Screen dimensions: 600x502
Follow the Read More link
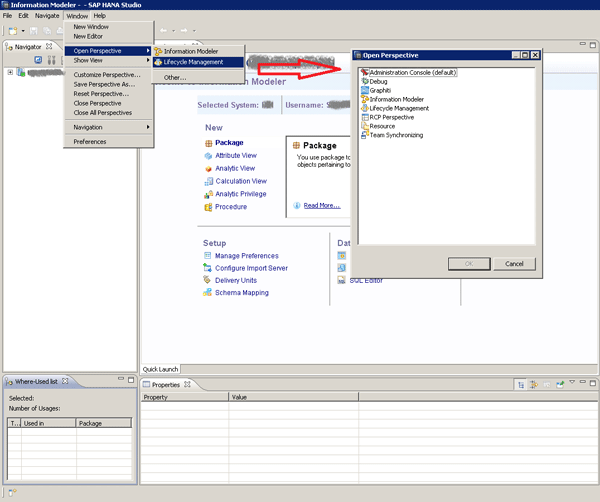click(x=321, y=206)
